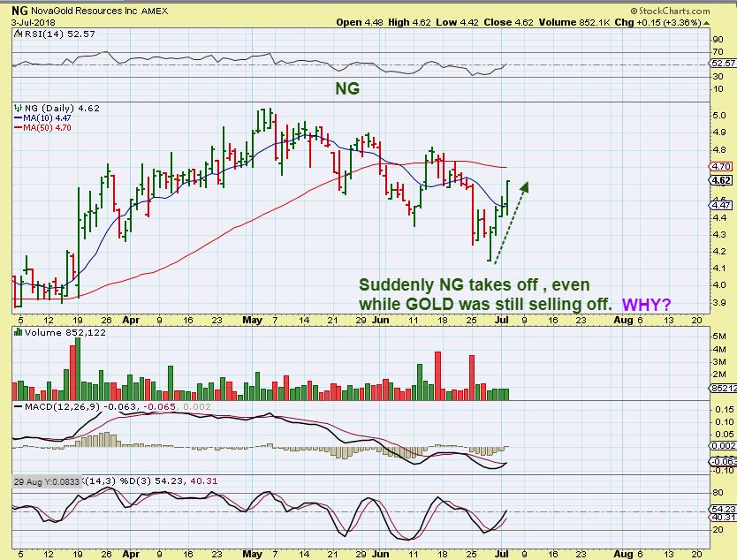Click the NG (Daily) 4.62 legend text
737x560 pixels.
(62, 108)
